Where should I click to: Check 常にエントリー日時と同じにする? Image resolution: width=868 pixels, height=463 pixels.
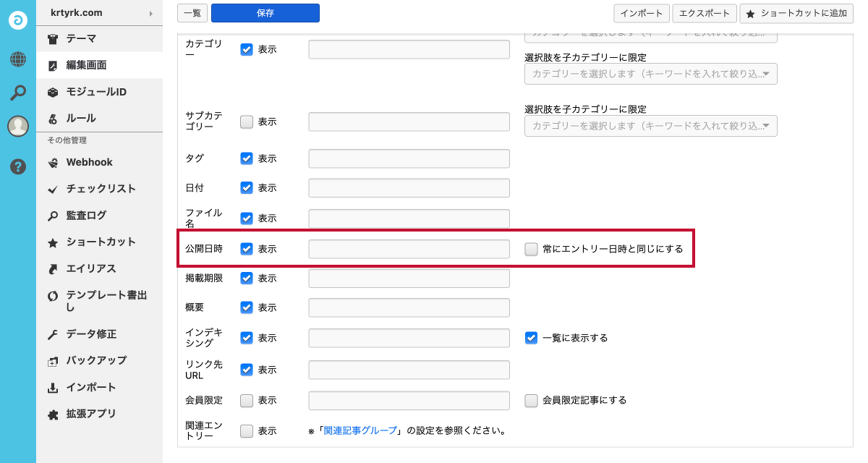click(531, 248)
